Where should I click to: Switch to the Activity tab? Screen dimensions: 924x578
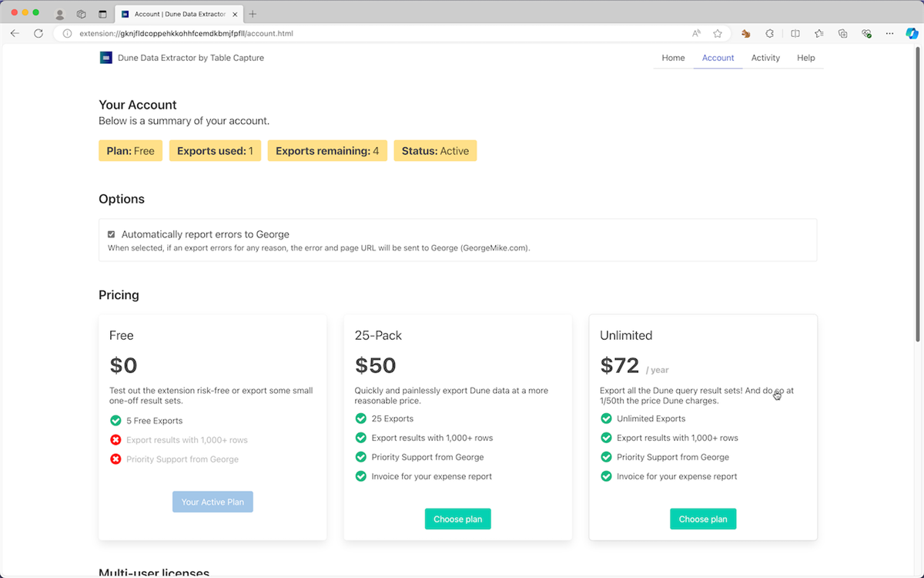pyautogui.click(x=765, y=58)
